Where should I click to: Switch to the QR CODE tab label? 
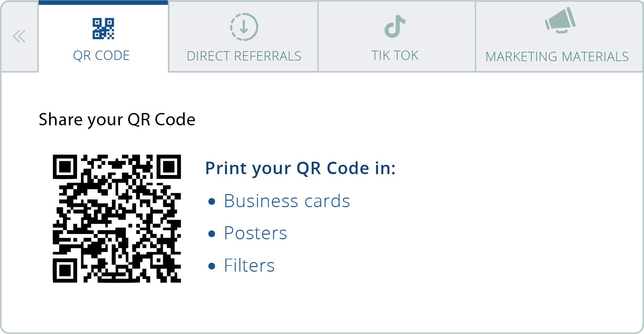[101, 56]
